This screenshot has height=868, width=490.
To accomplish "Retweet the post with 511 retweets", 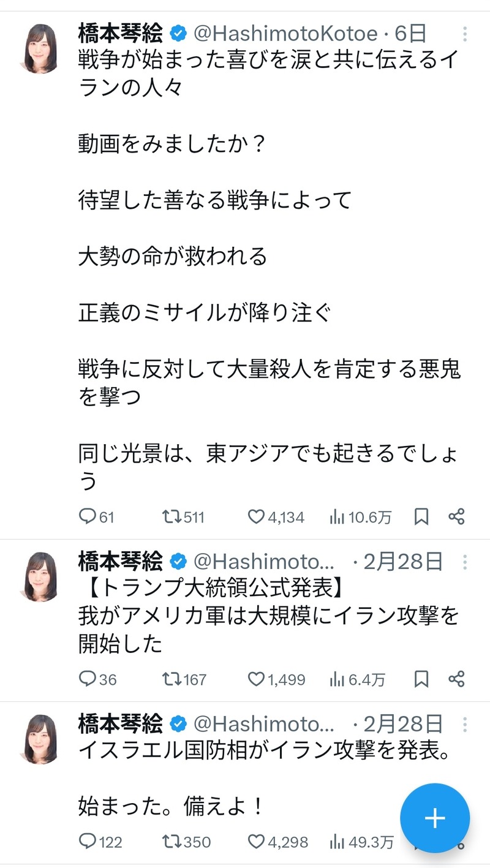I will [183, 518].
